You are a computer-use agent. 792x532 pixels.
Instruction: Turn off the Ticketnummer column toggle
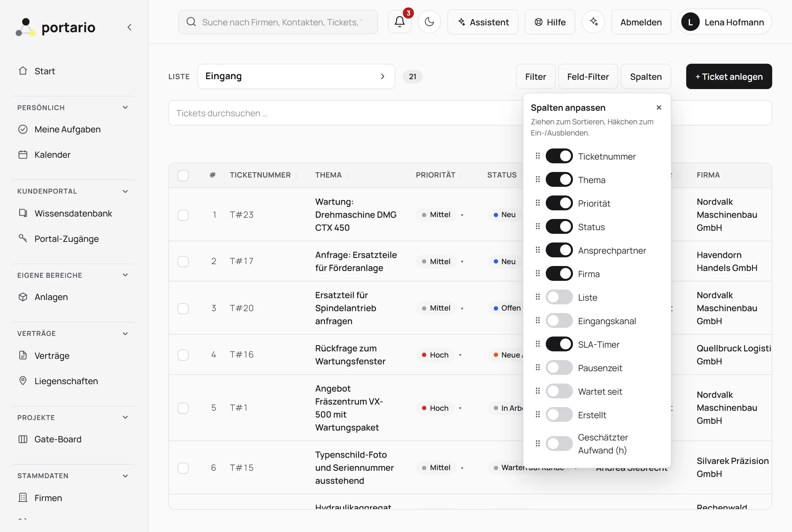[x=559, y=156]
